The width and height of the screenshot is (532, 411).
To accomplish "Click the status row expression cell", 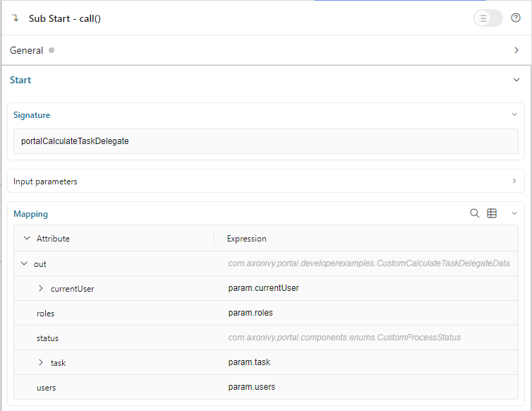I will point(367,338).
